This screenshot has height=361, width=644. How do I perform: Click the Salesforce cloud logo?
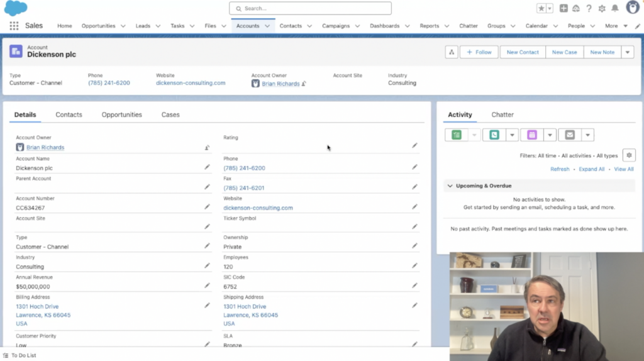point(16,8)
